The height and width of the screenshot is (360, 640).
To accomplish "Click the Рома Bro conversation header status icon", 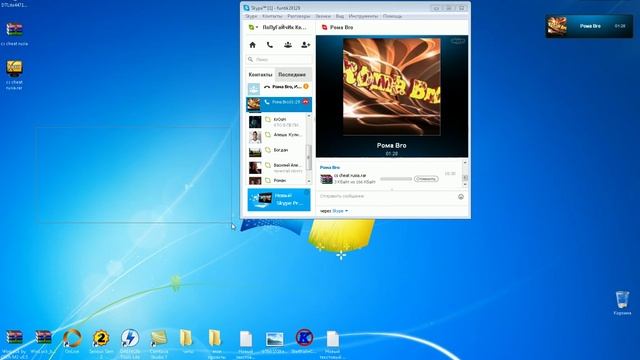I will point(324,27).
